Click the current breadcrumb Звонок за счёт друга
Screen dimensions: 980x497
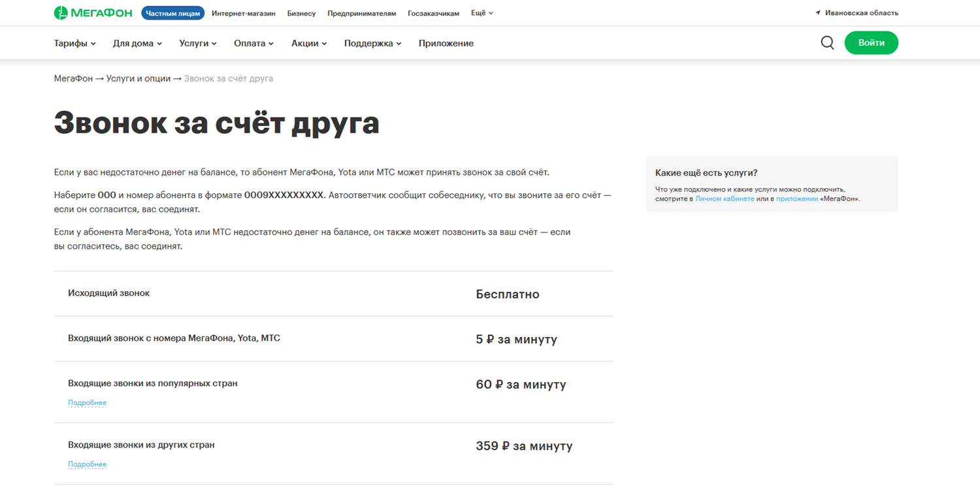[229, 78]
